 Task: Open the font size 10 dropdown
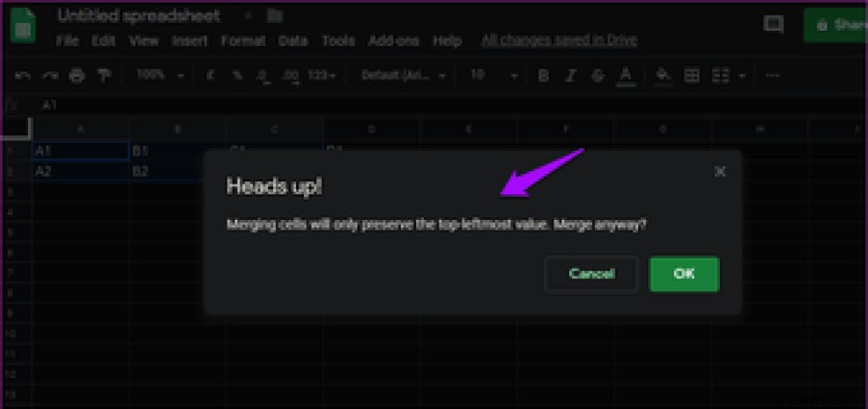(493, 75)
